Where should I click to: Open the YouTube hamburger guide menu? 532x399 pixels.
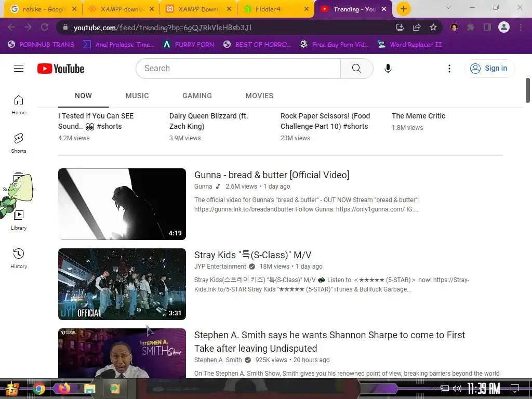pyautogui.click(x=19, y=69)
